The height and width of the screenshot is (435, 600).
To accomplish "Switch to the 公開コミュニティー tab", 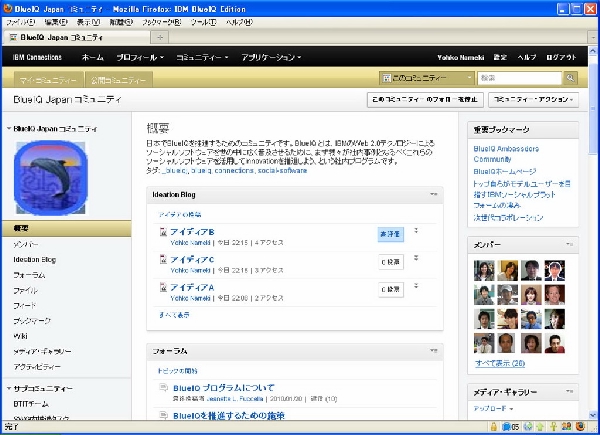I will (116, 78).
